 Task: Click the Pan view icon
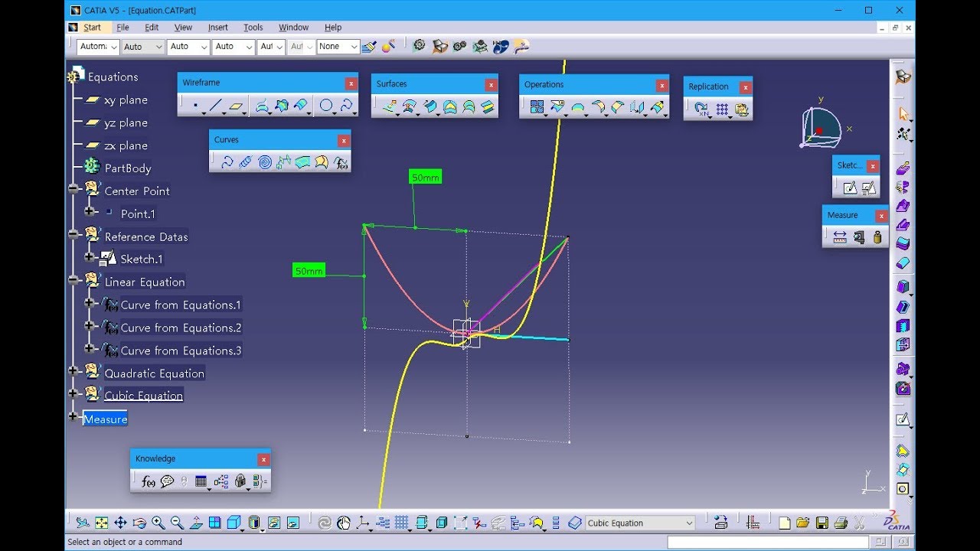click(x=120, y=523)
